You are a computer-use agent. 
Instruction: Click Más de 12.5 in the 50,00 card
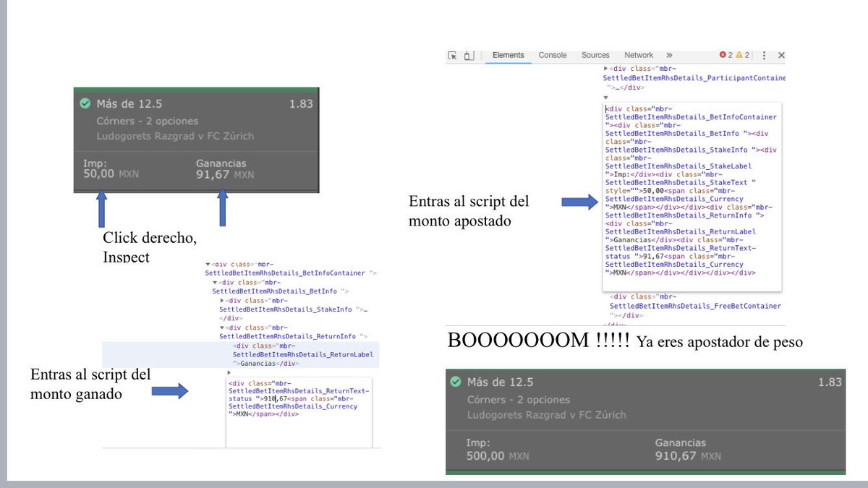click(x=129, y=103)
